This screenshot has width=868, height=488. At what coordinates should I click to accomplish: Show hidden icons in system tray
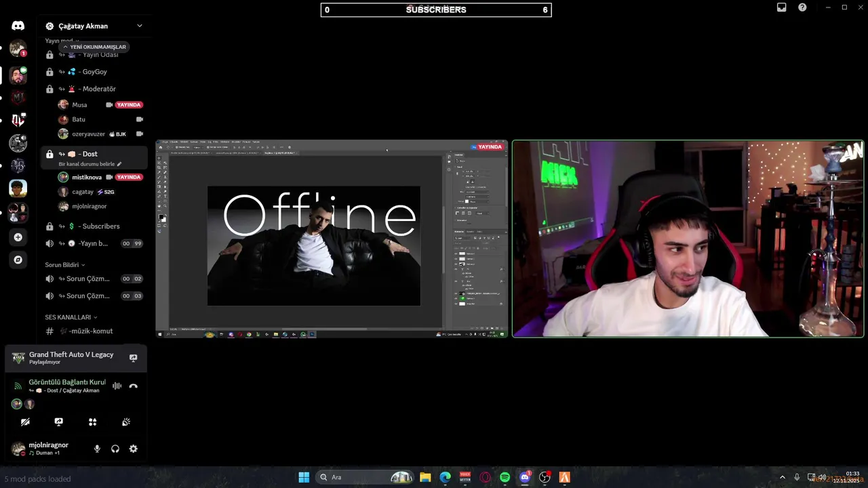[782, 477]
